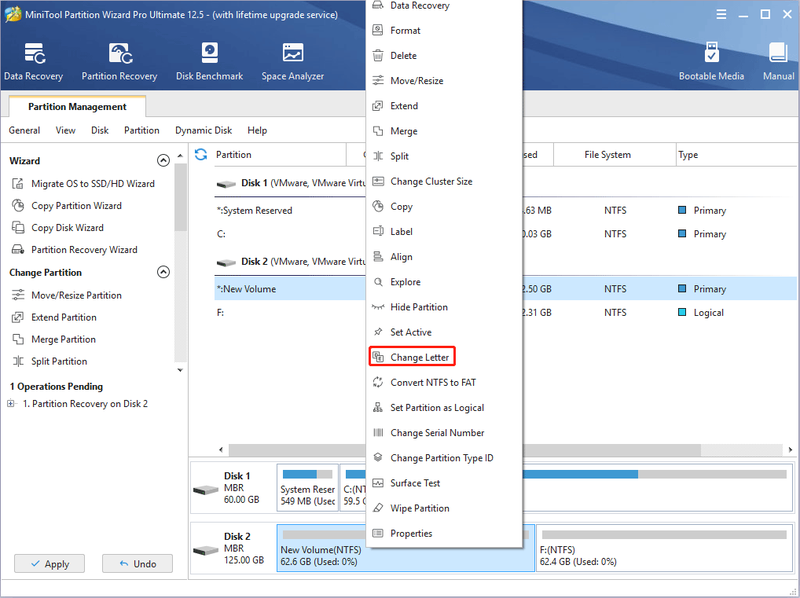
Task: Select Copy in the context menu
Action: pyautogui.click(x=444, y=207)
